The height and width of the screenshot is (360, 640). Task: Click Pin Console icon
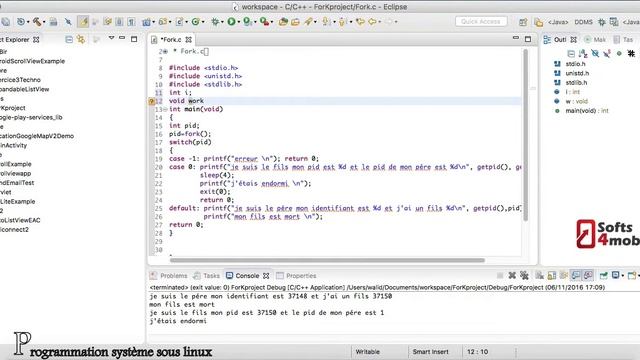(x=603, y=276)
